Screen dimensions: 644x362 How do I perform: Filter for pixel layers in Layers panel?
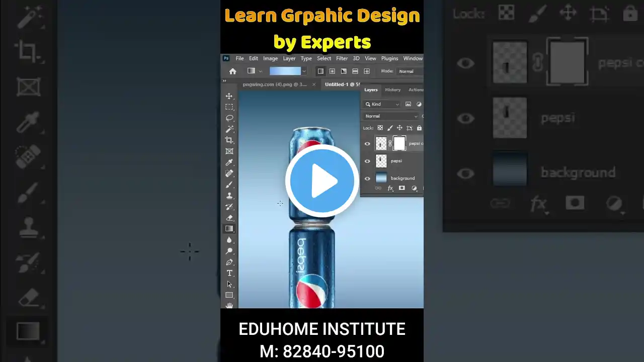408,104
